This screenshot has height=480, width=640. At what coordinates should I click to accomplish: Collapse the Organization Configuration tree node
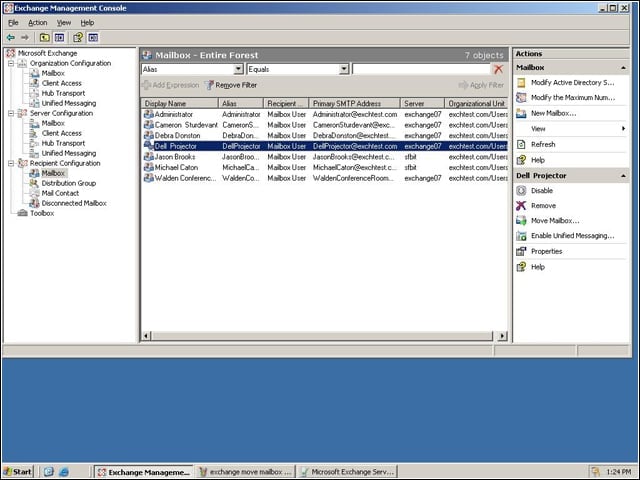[11, 63]
